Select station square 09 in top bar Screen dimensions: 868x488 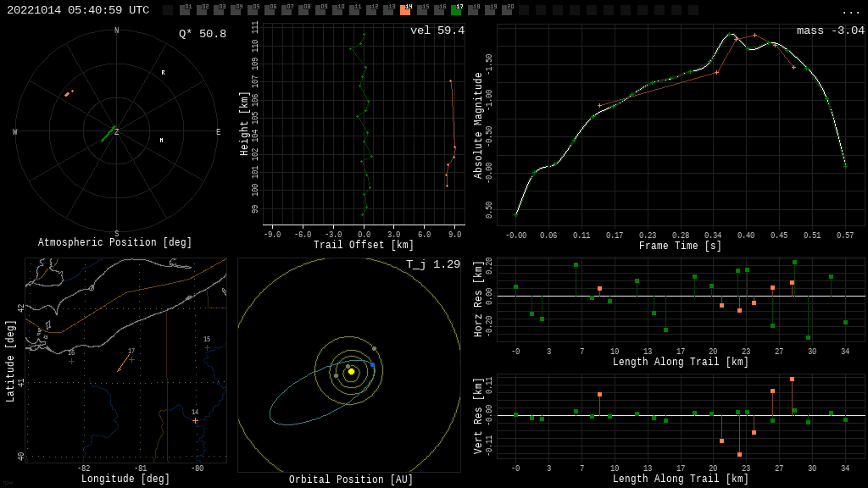(x=320, y=10)
